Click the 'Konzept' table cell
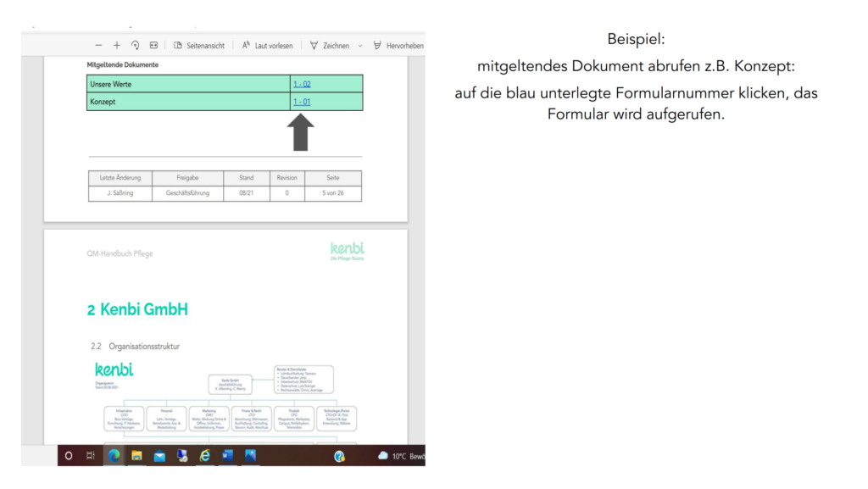868x489 pixels. [189, 102]
